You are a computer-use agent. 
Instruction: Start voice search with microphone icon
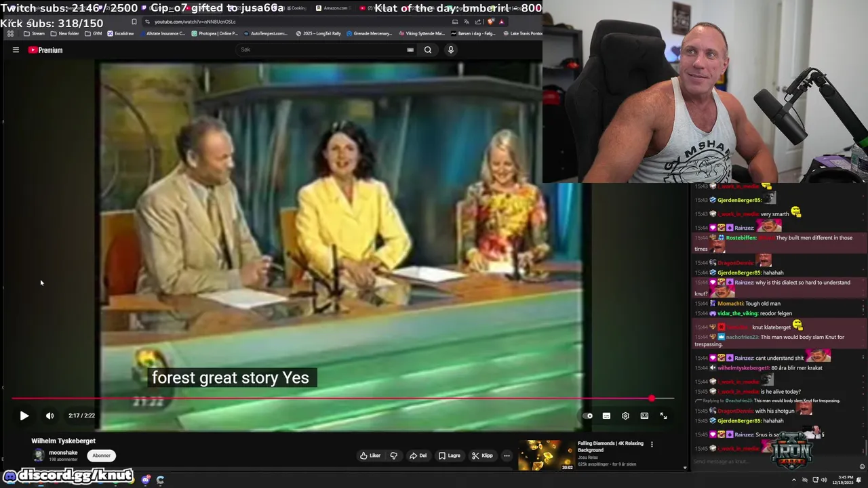pos(450,49)
